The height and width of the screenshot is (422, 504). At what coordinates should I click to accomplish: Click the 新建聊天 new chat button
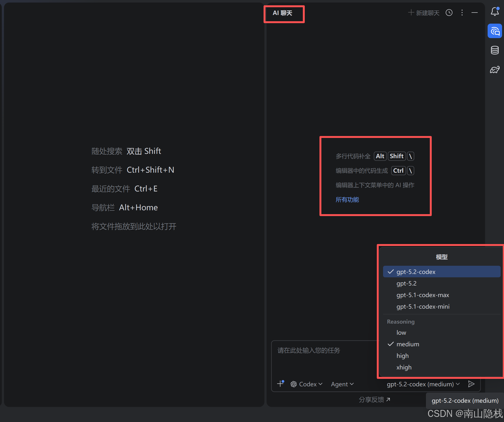(424, 13)
